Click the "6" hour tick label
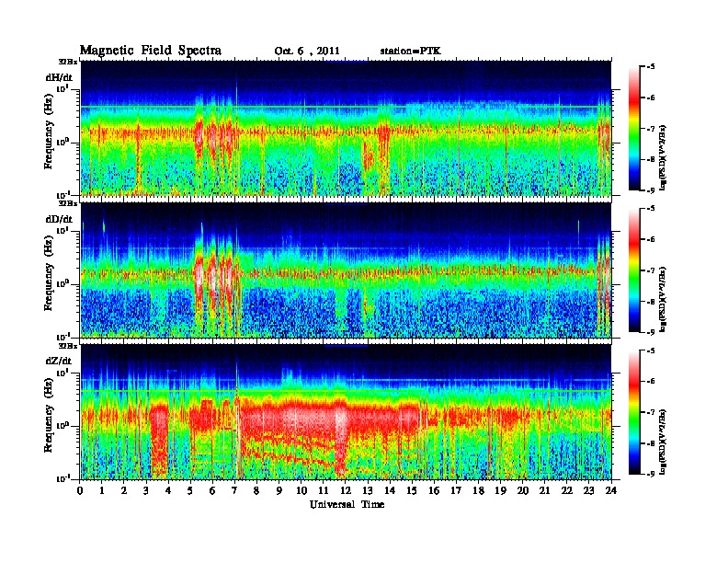 pyautogui.click(x=212, y=491)
